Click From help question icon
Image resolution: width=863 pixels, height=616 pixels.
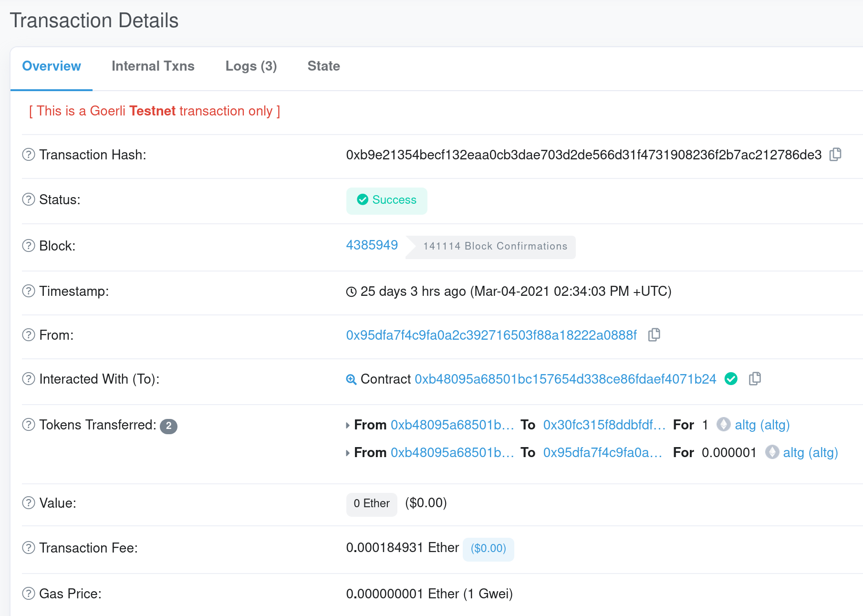pyautogui.click(x=29, y=335)
